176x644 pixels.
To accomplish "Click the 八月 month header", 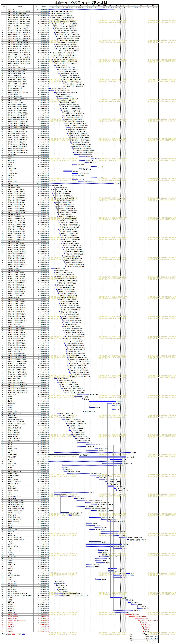I will (x=87, y=6).
